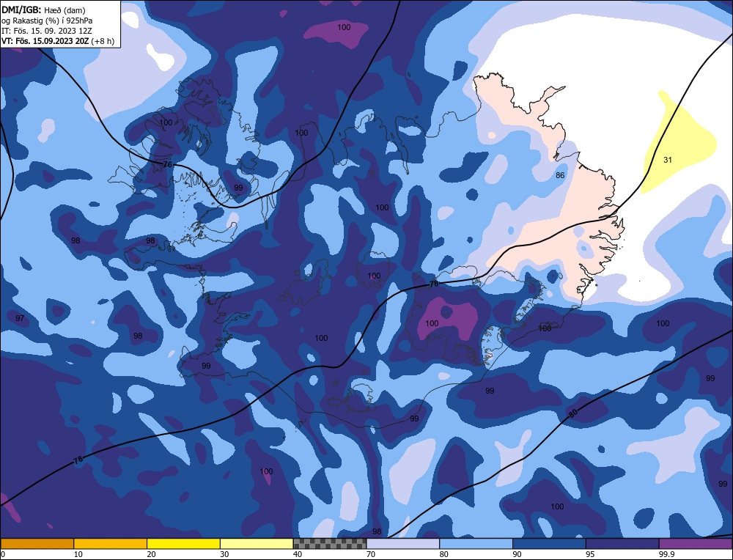This screenshot has width=733, height=560.
Task: Click legend tick label "95"
Action: [x=590, y=554]
